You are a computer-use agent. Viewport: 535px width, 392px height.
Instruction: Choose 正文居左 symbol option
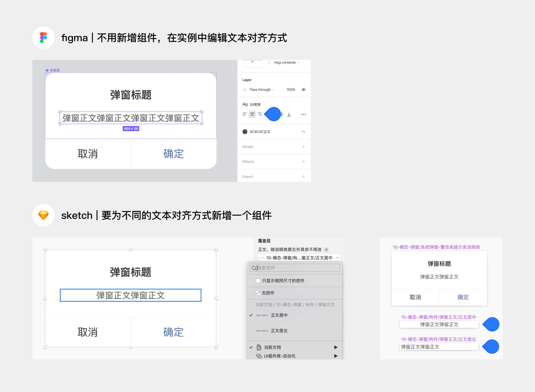coord(279,331)
